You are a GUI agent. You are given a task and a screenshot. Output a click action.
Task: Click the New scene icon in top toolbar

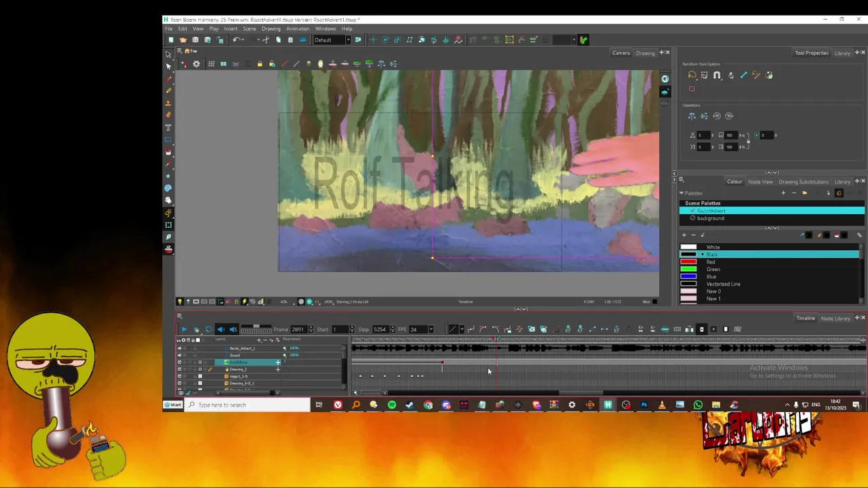pyautogui.click(x=171, y=40)
